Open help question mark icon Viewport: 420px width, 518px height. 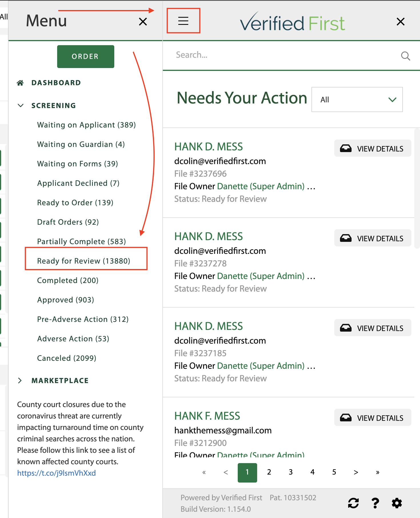tap(375, 503)
